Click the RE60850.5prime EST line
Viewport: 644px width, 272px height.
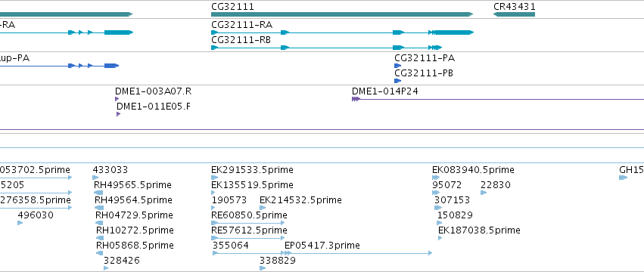[248, 223]
